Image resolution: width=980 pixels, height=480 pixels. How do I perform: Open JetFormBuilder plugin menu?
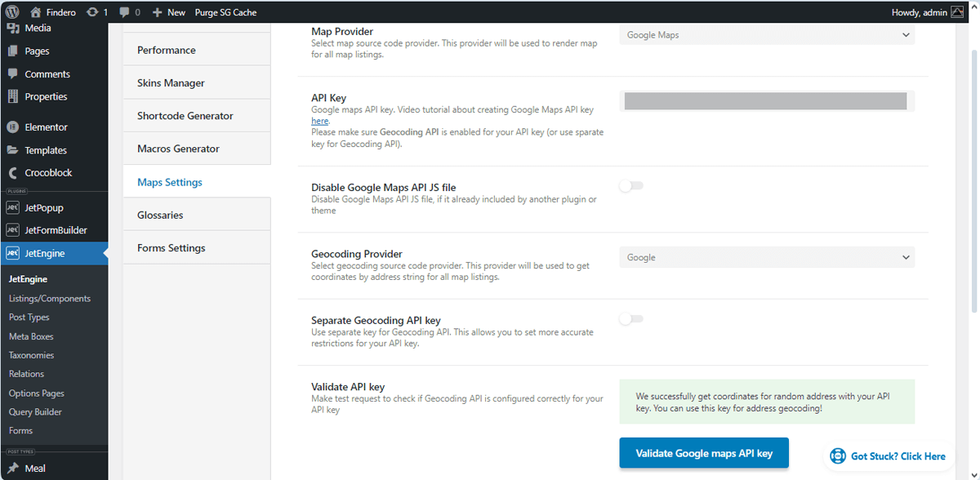click(x=56, y=231)
